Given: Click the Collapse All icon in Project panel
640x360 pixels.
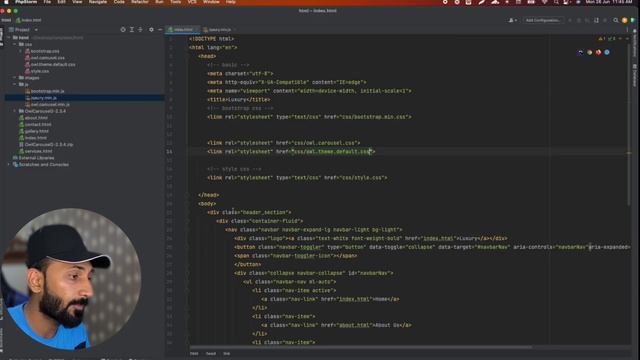Looking at the screenshot, I should 140,30.
